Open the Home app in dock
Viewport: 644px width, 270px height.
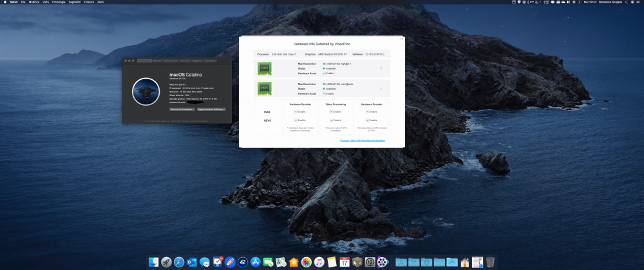(x=294, y=262)
